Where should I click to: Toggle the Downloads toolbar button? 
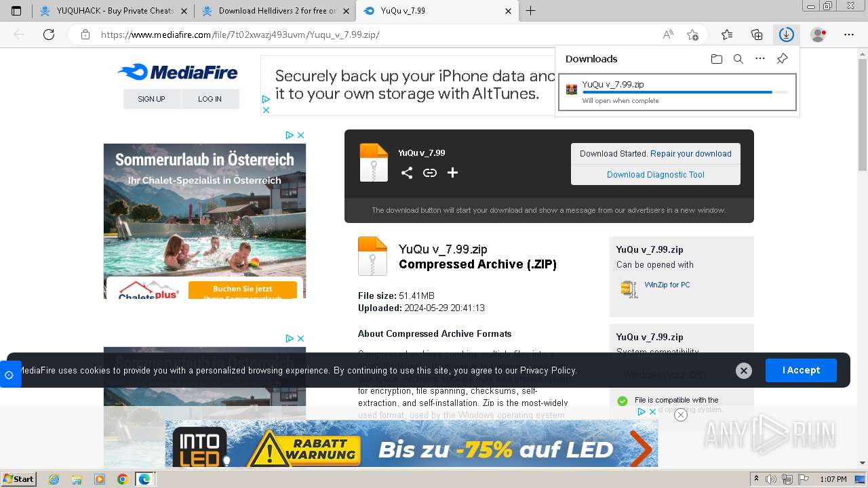(x=786, y=35)
